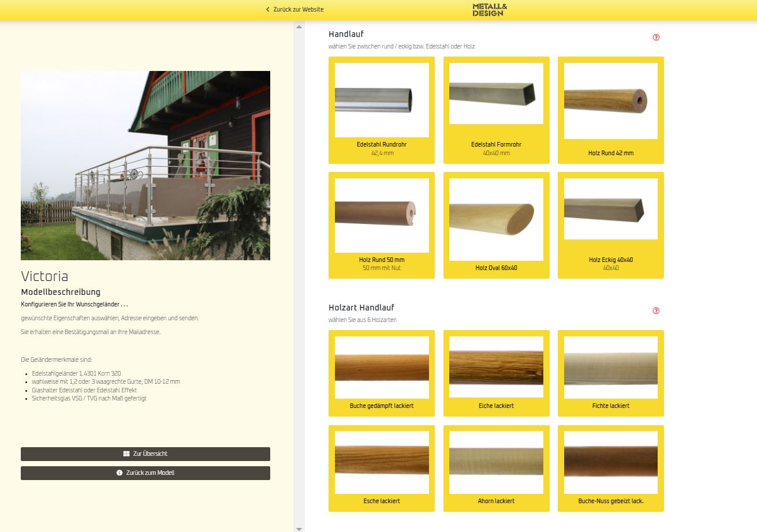757x532 pixels.
Task: Choose the Holz Oval 60x40 handrail
Action: pyautogui.click(x=496, y=226)
